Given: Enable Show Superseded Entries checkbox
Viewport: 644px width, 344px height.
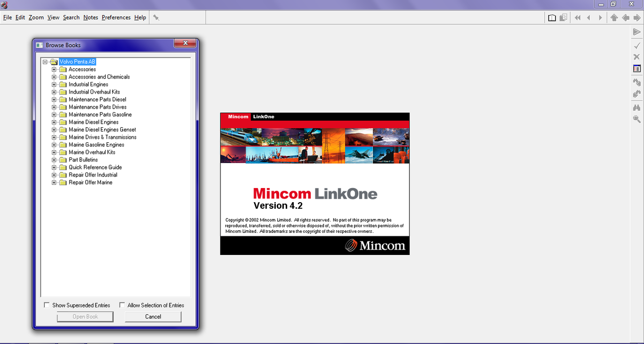Looking at the screenshot, I should pos(47,305).
